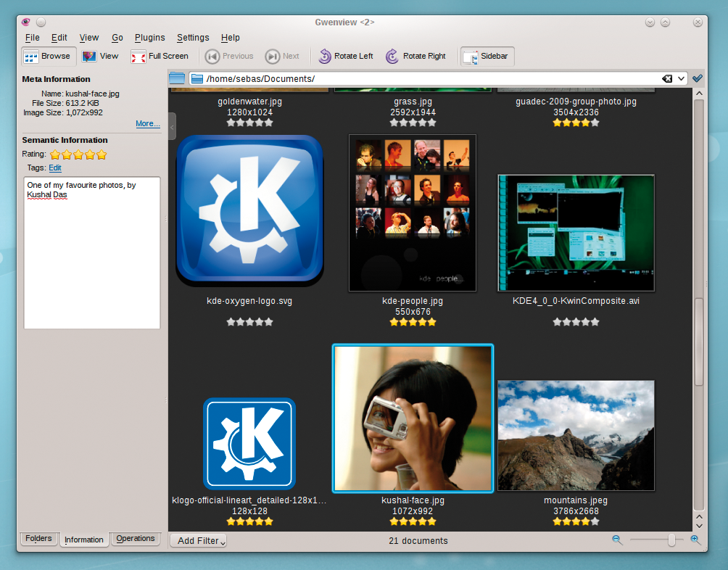Select the klogo-official-lineart thumbnail
Viewport: 728px width, 570px height.
coord(249,444)
